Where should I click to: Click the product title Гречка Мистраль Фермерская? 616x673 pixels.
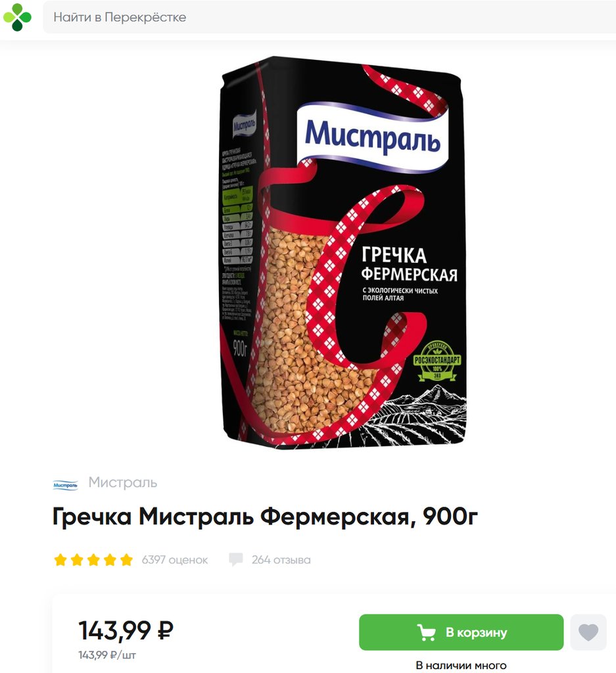tap(265, 517)
